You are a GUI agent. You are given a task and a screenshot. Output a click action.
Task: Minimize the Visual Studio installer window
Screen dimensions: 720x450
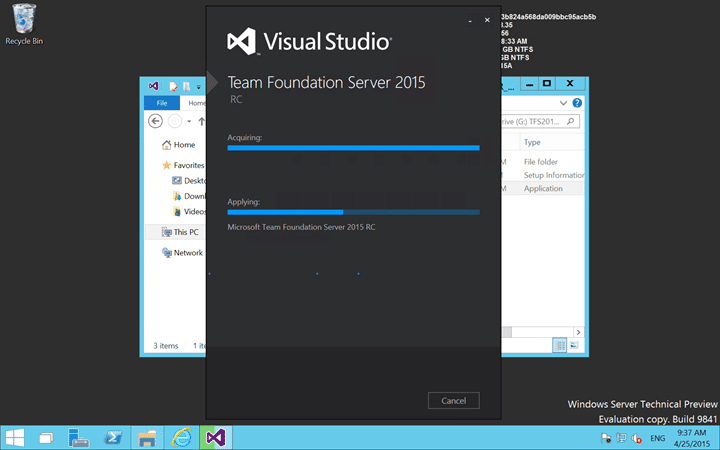pos(470,21)
